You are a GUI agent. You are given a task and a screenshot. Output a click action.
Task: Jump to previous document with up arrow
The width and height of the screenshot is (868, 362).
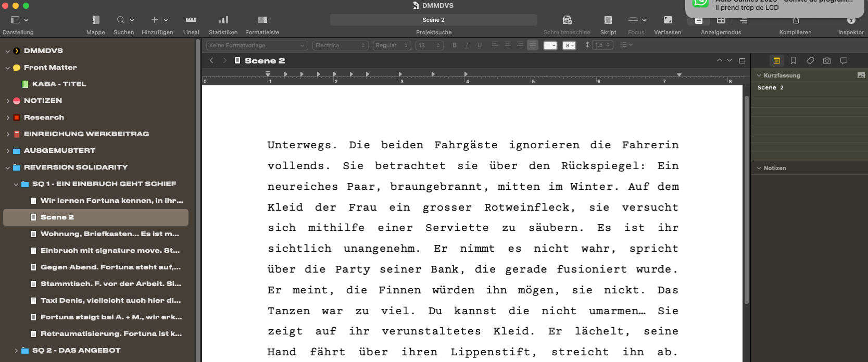click(x=720, y=60)
